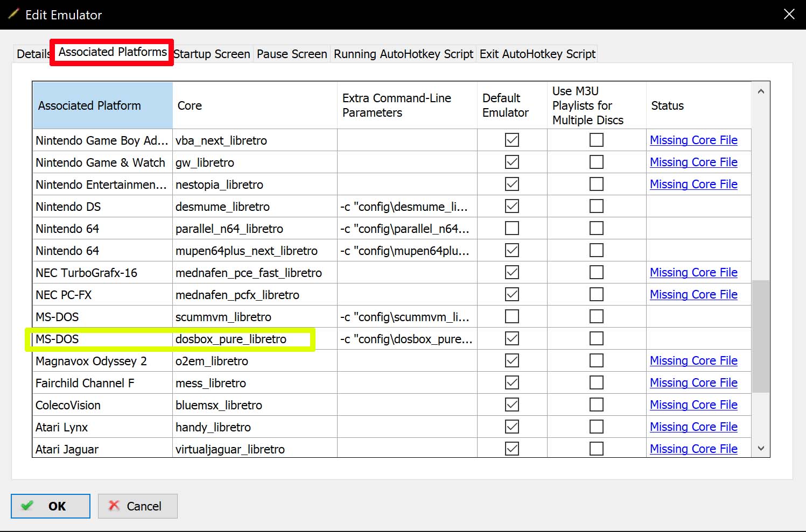Image resolution: width=806 pixels, height=532 pixels.
Task: Select the Nintendo Game & Watch platform cell
Action: pos(102,162)
